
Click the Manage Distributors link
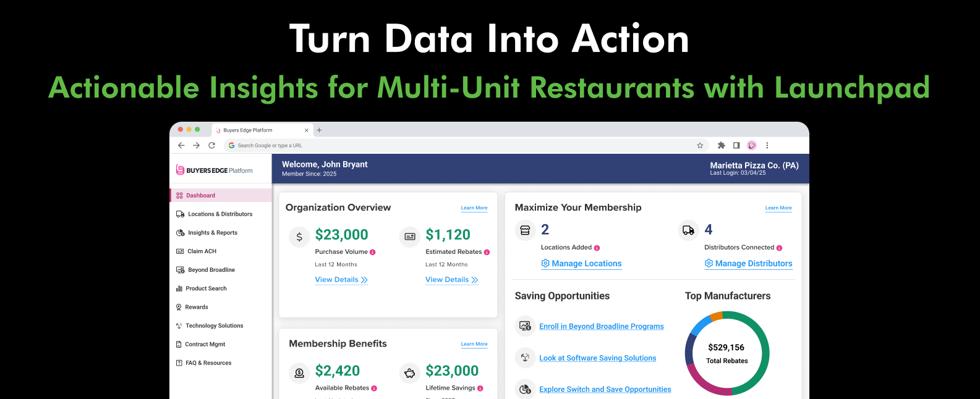[x=748, y=264]
